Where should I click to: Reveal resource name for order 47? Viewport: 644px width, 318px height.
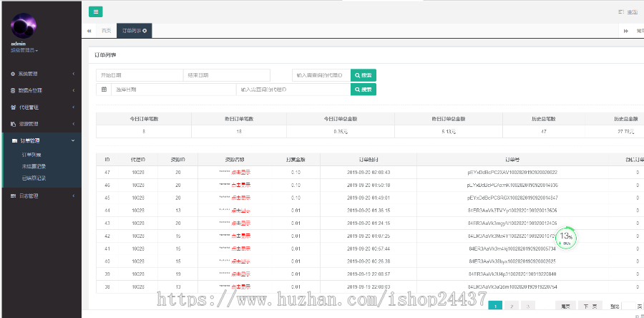coord(240,173)
